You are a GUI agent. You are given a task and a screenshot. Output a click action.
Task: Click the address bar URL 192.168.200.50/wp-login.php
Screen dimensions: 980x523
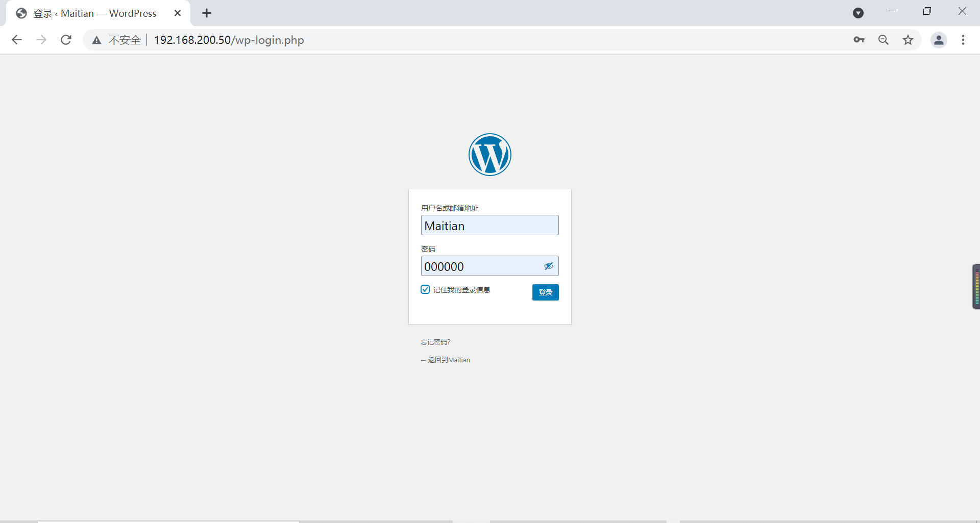coord(229,40)
